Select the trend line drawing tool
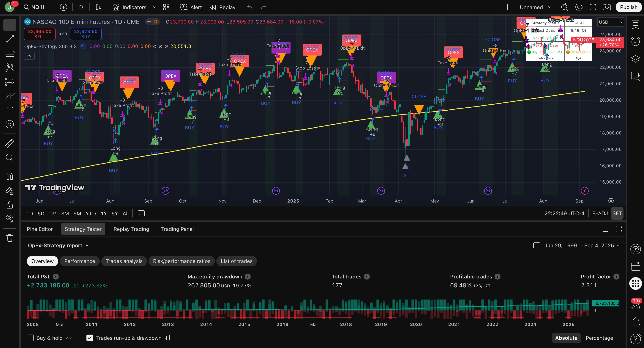This screenshot has height=348, width=644. coord(10,39)
